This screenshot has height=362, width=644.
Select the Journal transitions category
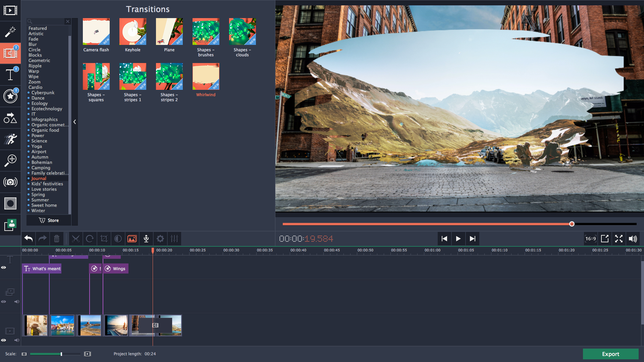(x=38, y=178)
